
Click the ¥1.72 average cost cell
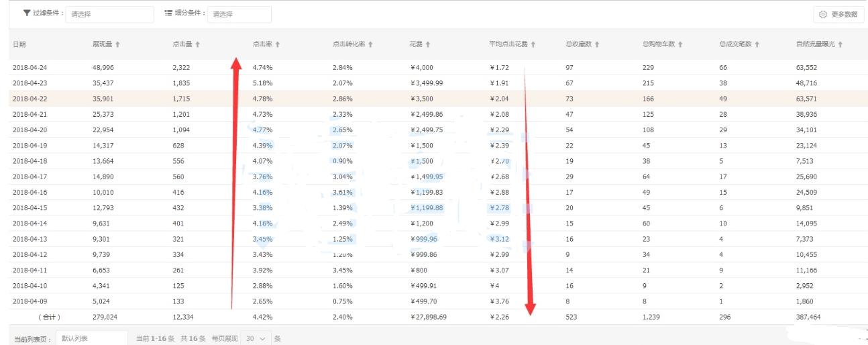click(500, 68)
